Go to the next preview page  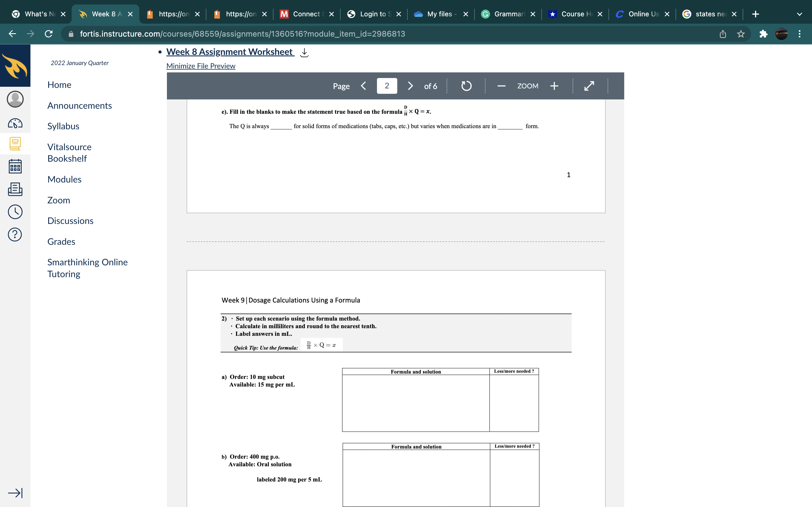click(x=410, y=86)
